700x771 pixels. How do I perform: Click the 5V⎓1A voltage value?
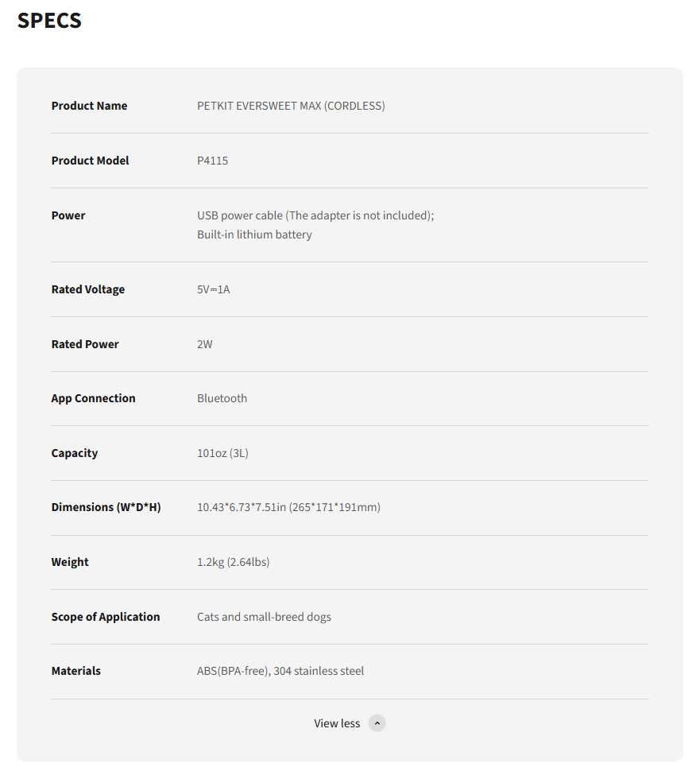pyautogui.click(x=214, y=289)
